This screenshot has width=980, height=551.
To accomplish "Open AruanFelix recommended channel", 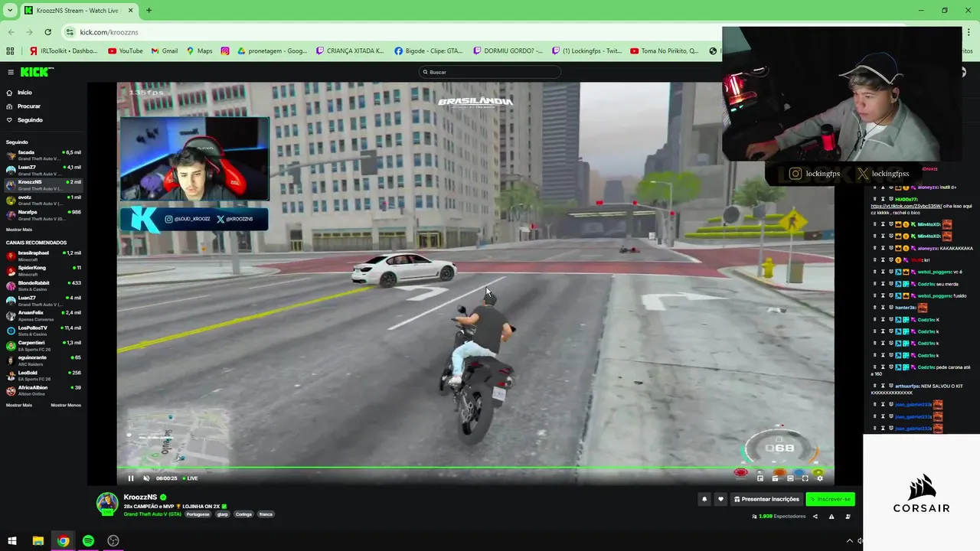I will click(x=44, y=315).
